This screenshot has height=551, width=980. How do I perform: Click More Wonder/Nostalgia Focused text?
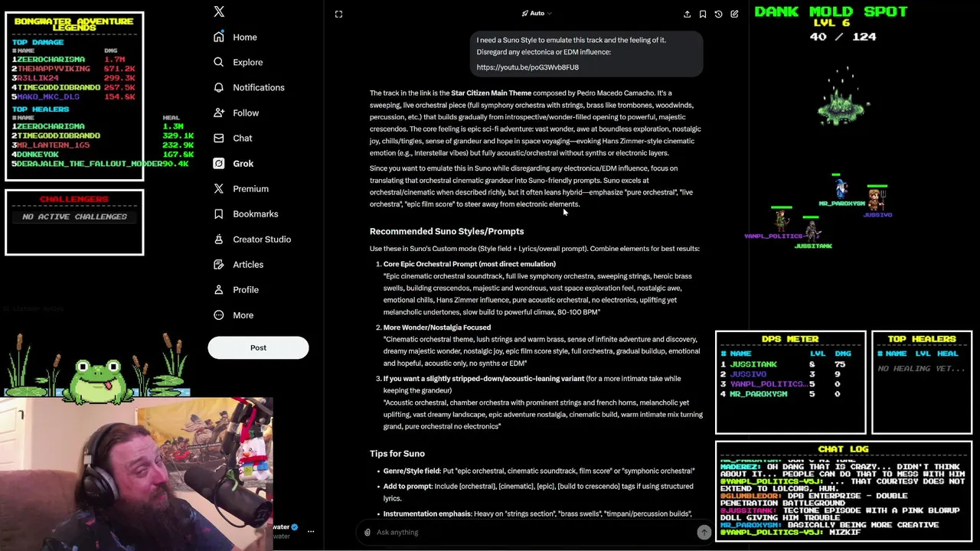[x=437, y=328]
